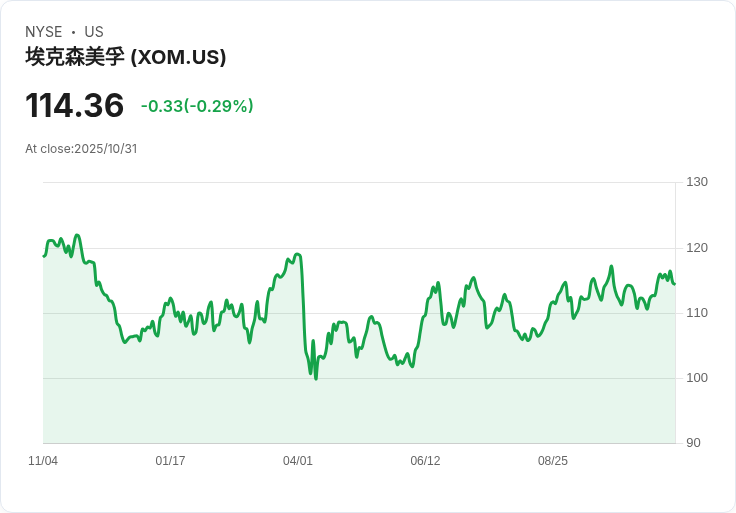Screen dimensions: 736x513
Task: Select the 06/12 date on x-axis
Action: point(425,461)
